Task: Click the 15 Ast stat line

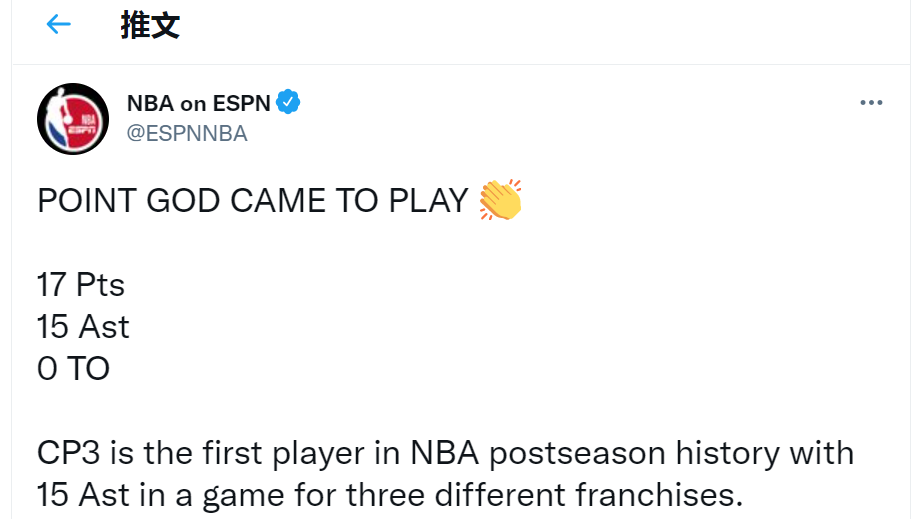Action: pos(83,326)
